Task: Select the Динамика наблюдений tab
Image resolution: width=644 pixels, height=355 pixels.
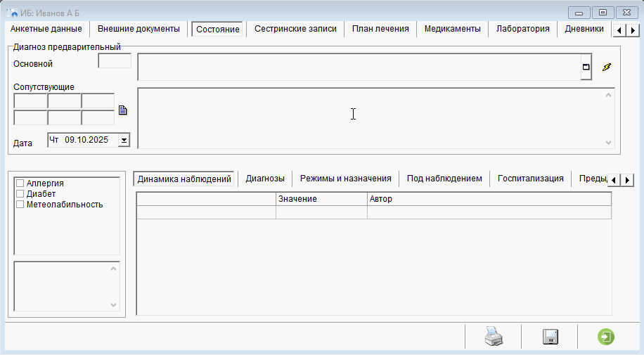Action: point(184,179)
